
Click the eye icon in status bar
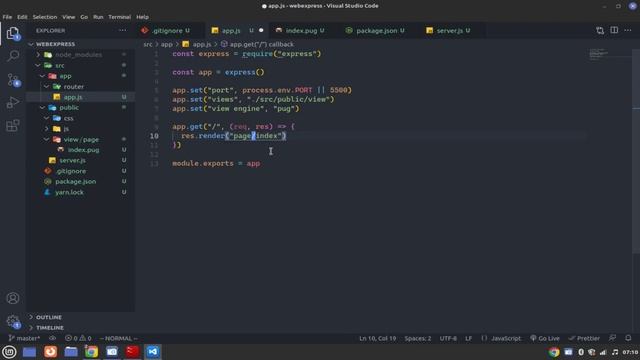point(53,338)
